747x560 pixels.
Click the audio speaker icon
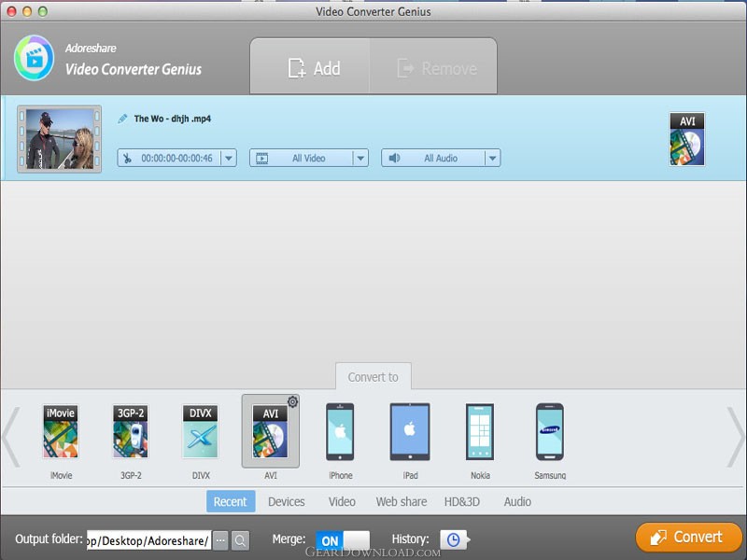point(394,158)
